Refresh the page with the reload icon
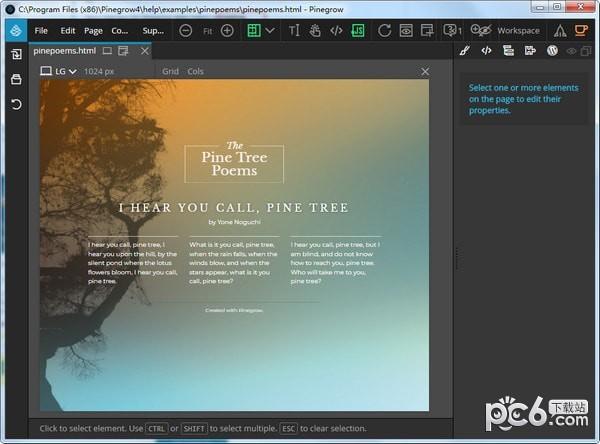Image resolution: width=600 pixels, height=444 pixels. 384,30
